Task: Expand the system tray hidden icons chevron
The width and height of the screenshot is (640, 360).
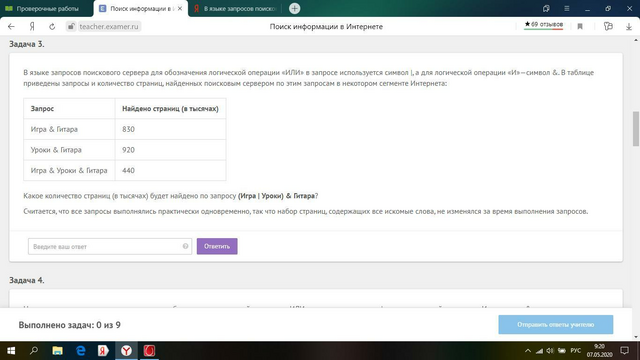Action: (x=528, y=351)
